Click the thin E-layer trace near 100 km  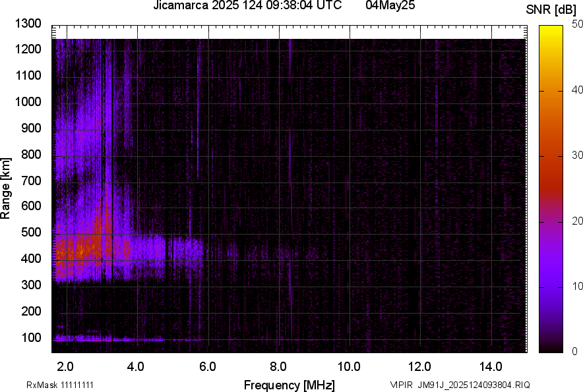point(109,339)
